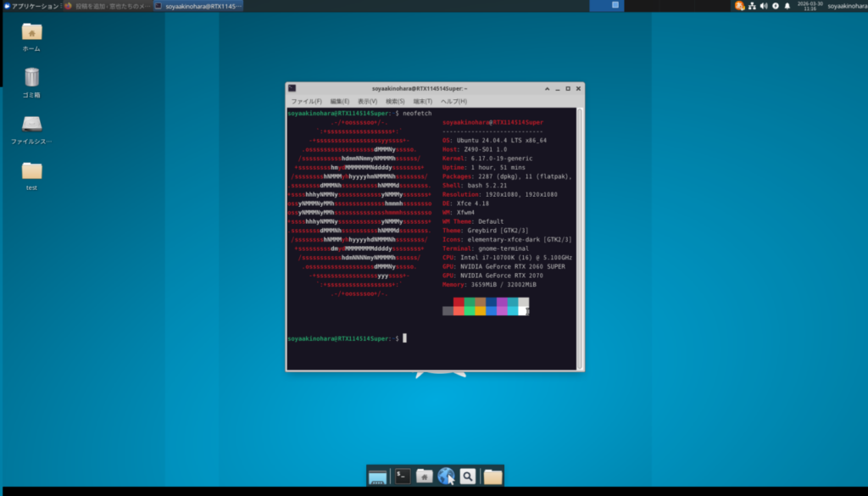Click the Show Desktop icon in dock
The image size is (868, 496).
[x=378, y=476]
